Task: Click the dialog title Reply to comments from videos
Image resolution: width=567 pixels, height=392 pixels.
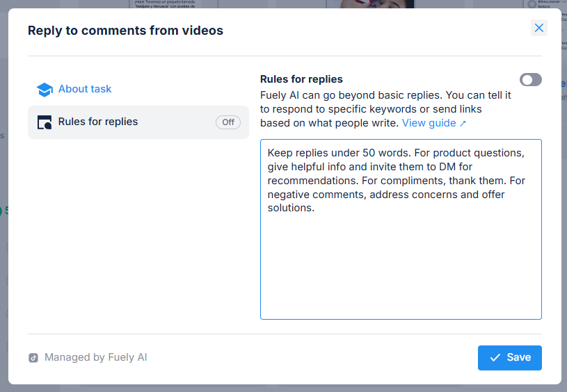Action: [125, 31]
